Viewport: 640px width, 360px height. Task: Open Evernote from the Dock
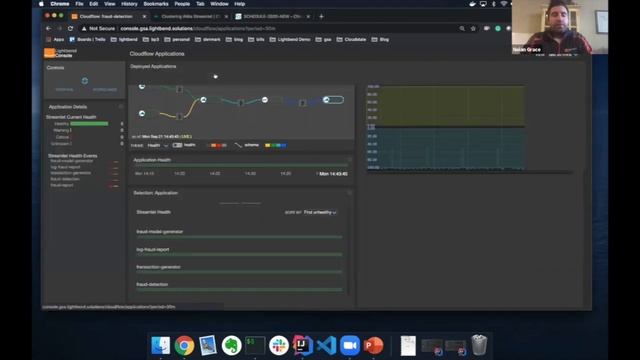tap(231, 345)
